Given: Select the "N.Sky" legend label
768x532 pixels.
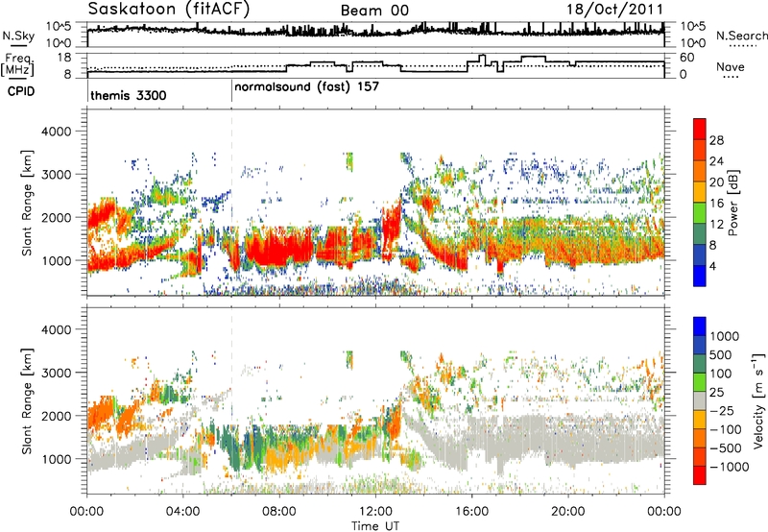Looking at the screenshot, I should click(18, 36).
